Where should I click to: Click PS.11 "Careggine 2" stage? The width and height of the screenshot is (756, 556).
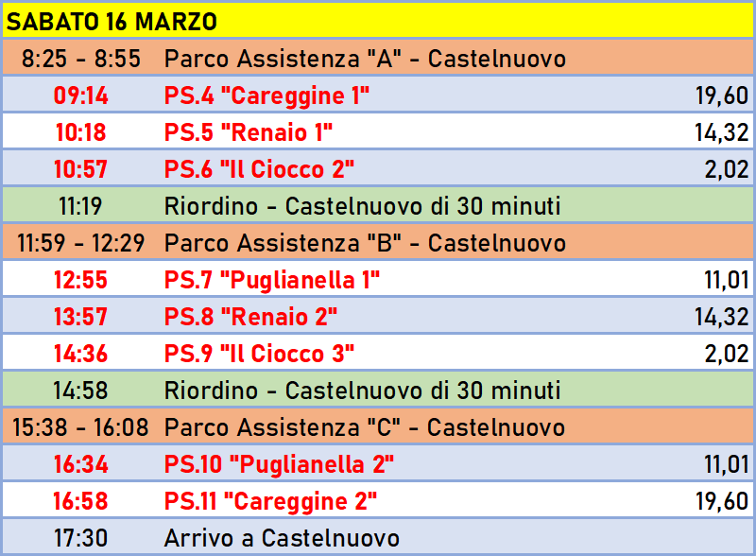point(270,500)
